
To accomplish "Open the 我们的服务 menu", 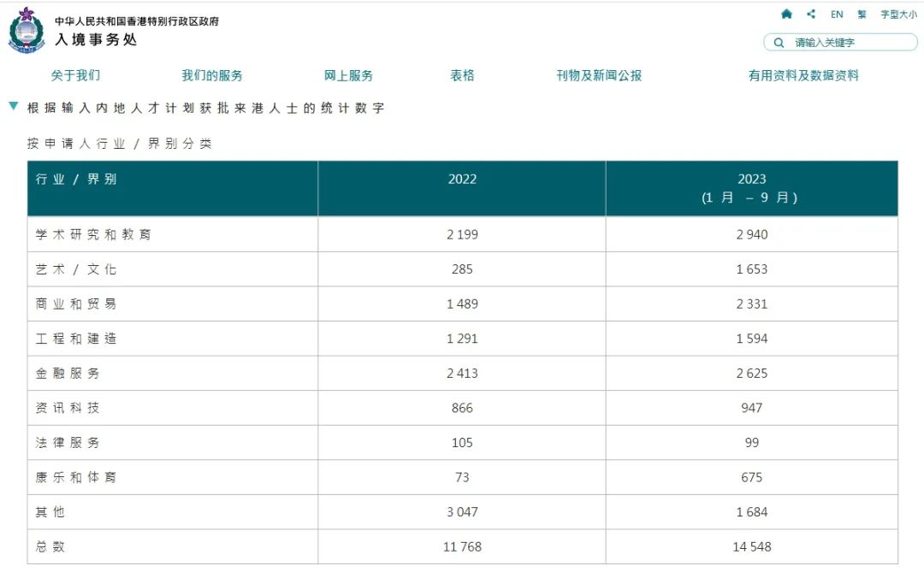I will tap(212, 75).
